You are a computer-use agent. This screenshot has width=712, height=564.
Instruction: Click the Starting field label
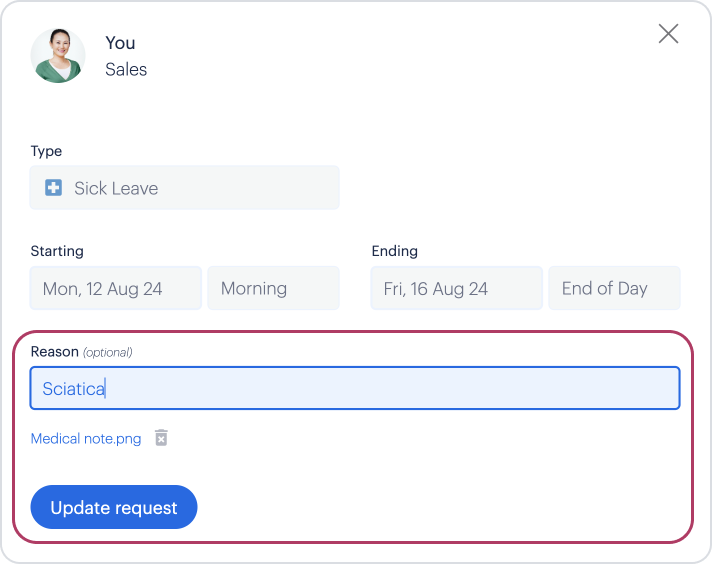pos(57,251)
